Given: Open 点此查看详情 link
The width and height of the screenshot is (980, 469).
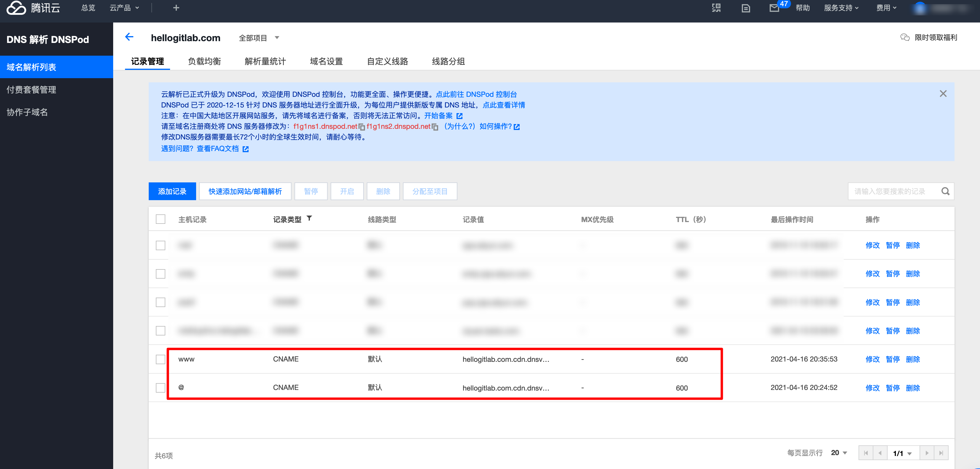Looking at the screenshot, I should (x=504, y=105).
